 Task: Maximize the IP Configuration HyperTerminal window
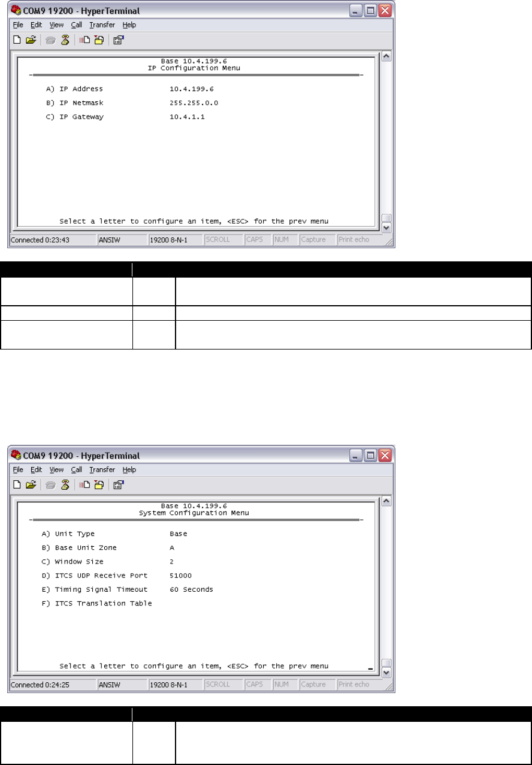tap(371, 11)
